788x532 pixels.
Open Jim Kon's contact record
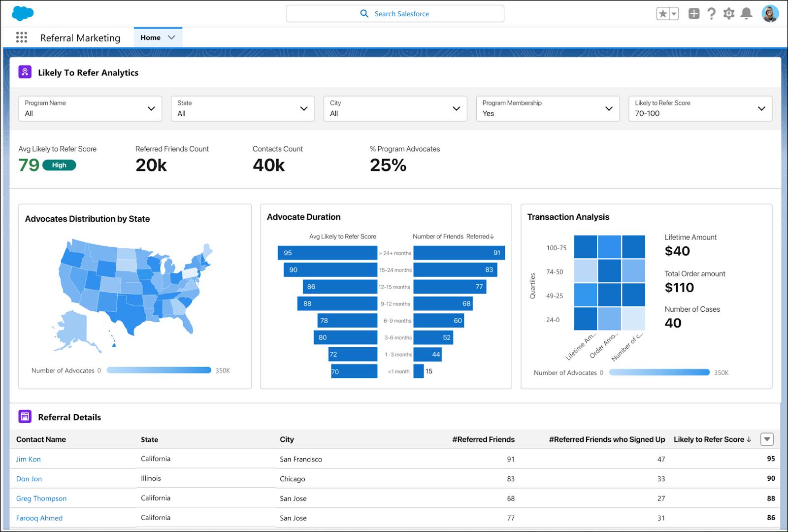[28, 459]
